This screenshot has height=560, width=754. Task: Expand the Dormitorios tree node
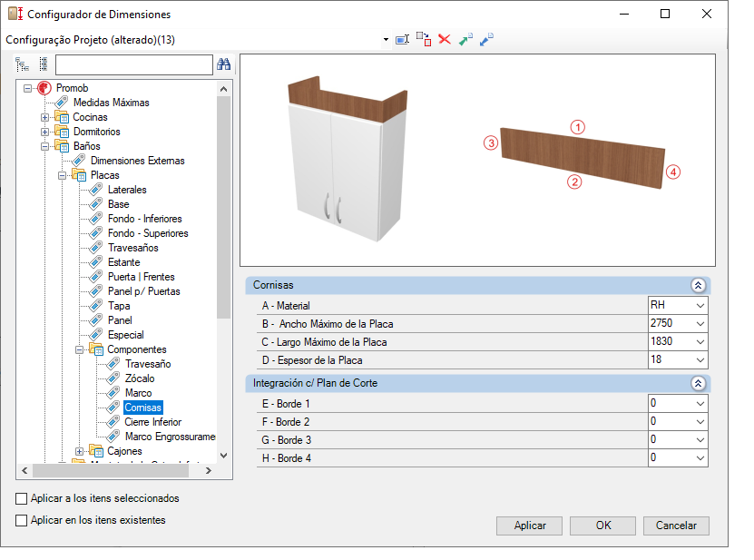point(44,132)
